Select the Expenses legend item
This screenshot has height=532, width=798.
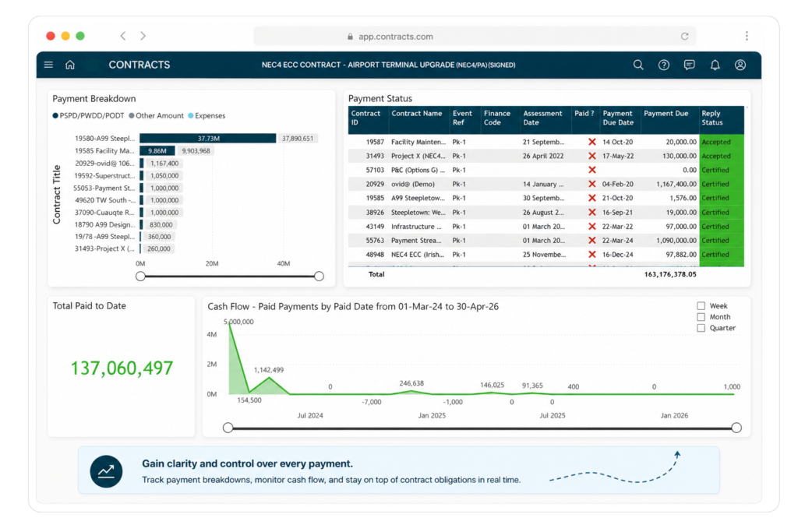[x=207, y=115]
